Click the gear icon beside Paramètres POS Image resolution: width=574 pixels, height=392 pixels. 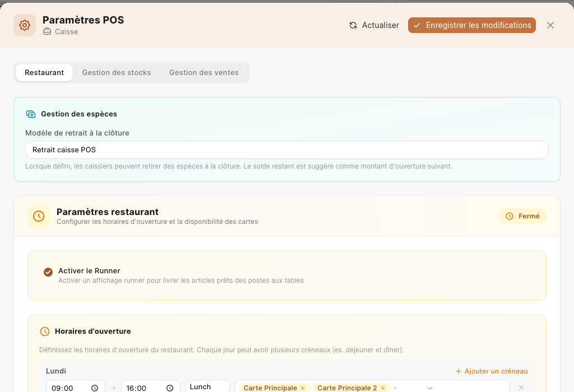coord(25,25)
